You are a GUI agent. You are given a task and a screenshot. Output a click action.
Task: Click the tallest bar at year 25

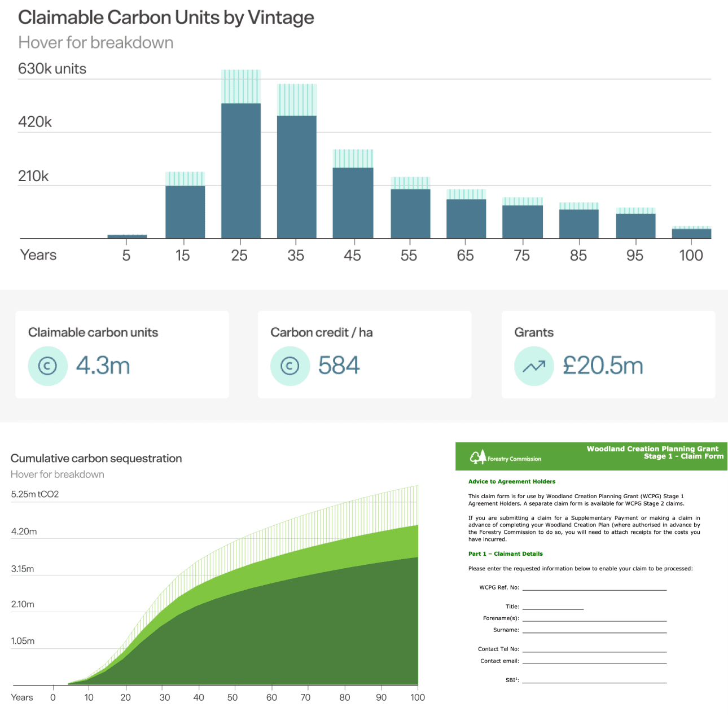(x=241, y=169)
